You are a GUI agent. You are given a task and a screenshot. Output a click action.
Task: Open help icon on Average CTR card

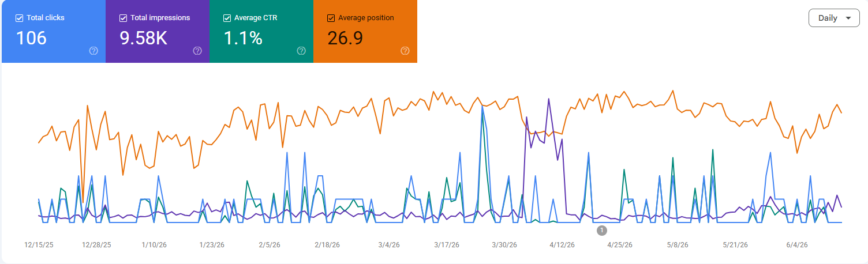click(301, 51)
